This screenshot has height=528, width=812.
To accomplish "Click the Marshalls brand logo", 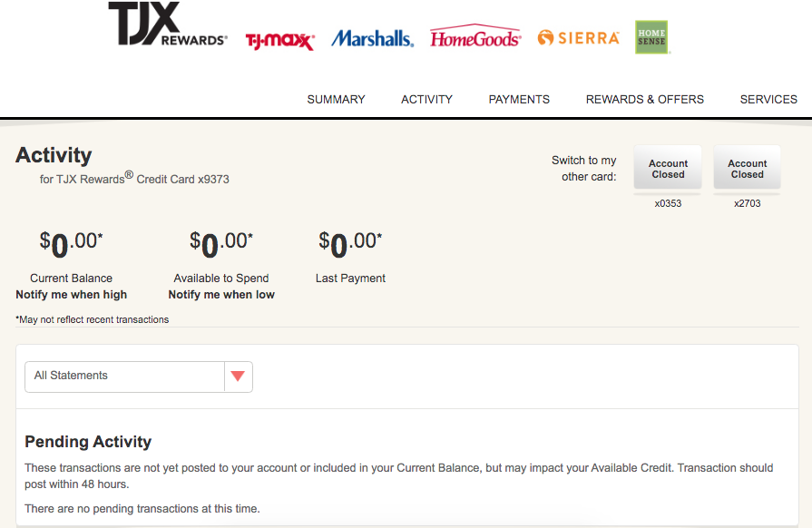I will [x=372, y=38].
